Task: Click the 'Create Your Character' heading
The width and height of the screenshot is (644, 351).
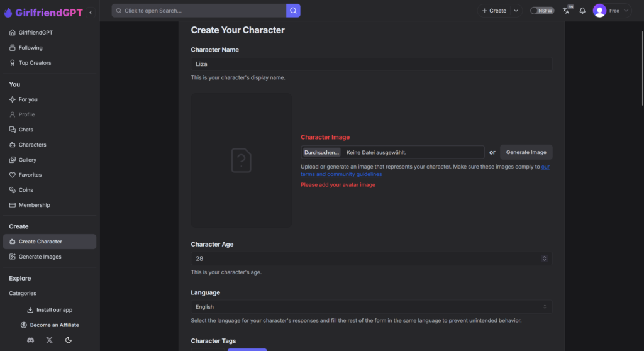Action: point(238,30)
